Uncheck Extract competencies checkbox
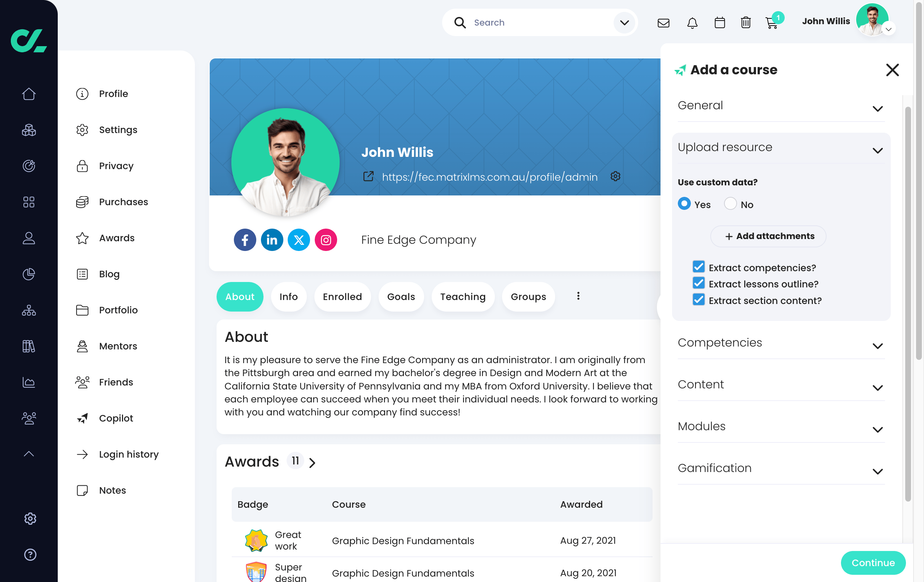The width and height of the screenshot is (924, 582). (x=698, y=267)
